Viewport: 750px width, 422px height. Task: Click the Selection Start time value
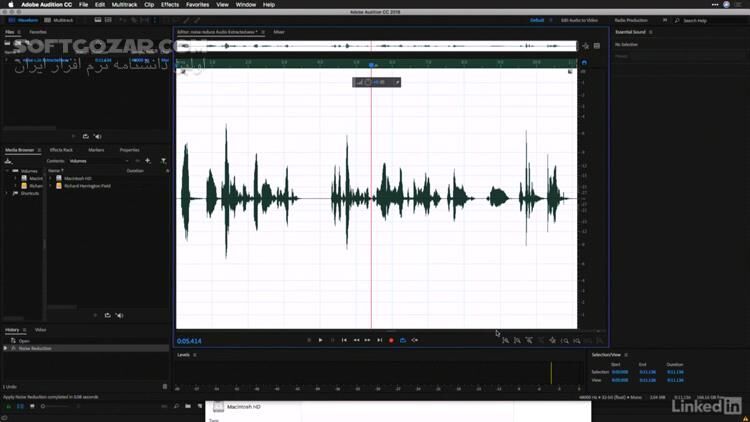(620, 372)
